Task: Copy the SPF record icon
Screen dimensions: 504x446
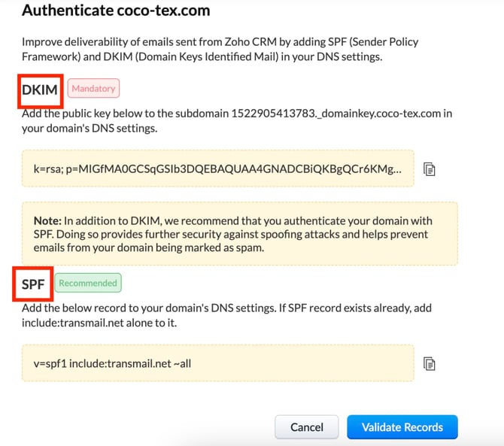Action: [x=429, y=364]
